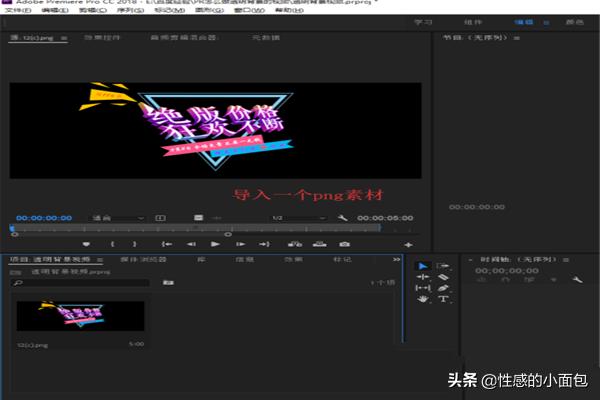Switch to the Audio Clip Mixer tab

(184, 38)
